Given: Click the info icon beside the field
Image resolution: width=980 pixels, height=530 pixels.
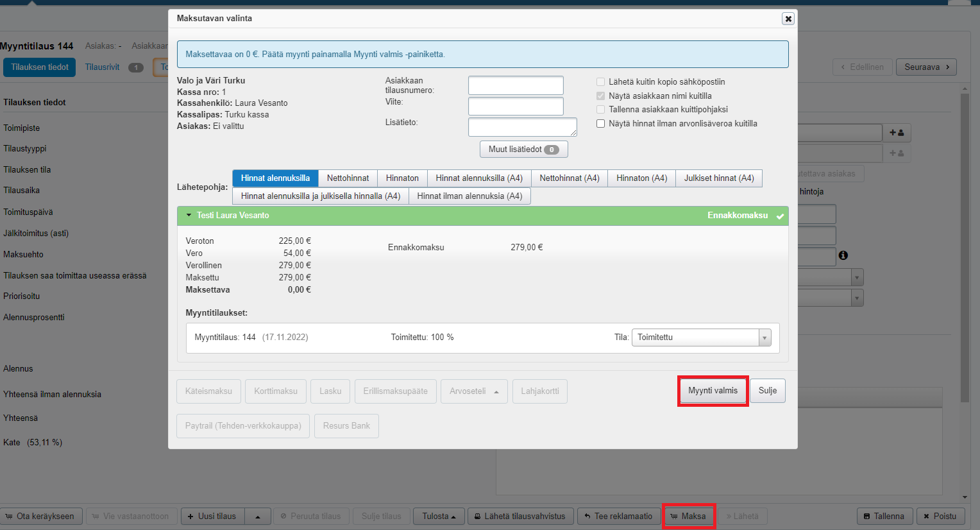Looking at the screenshot, I should coord(843,255).
